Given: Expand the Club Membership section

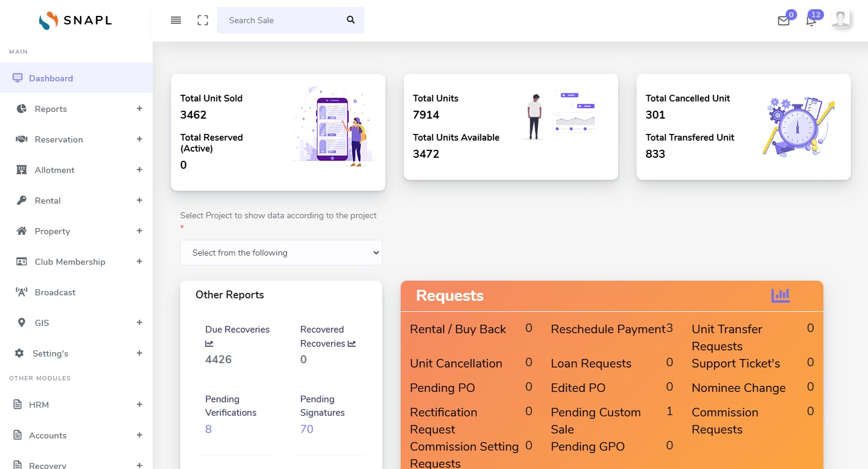Looking at the screenshot, I should tap(139, 262).
